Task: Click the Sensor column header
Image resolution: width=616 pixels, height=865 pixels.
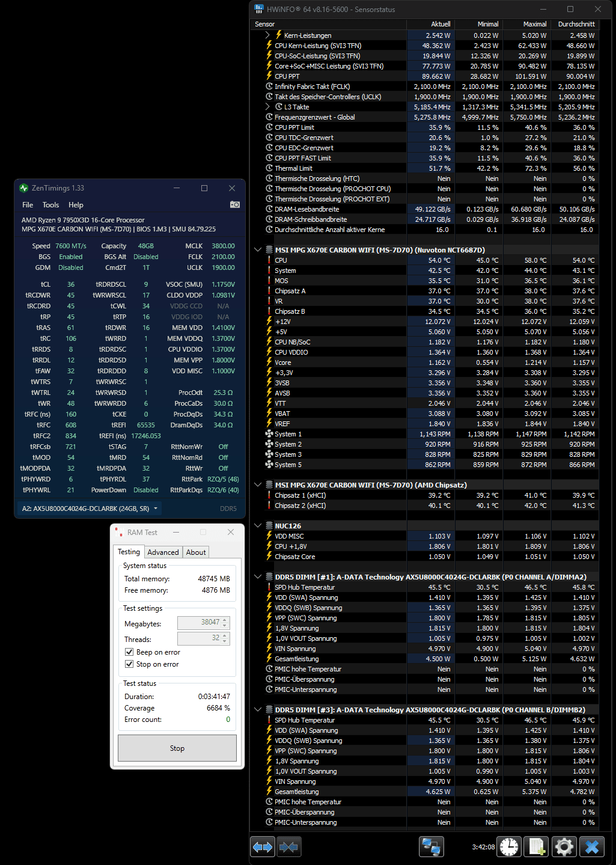Action: click(329, 24)
